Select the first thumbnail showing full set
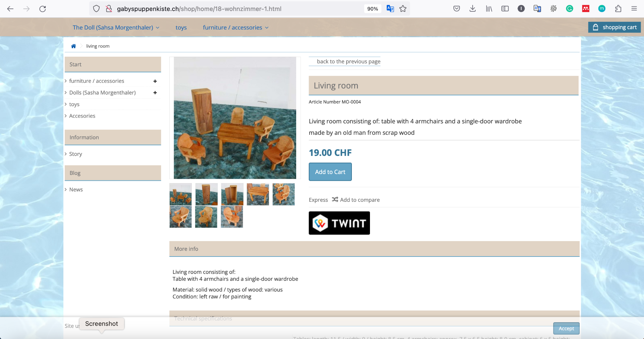Viewport: 644px width, 339px height. [180, 194]
